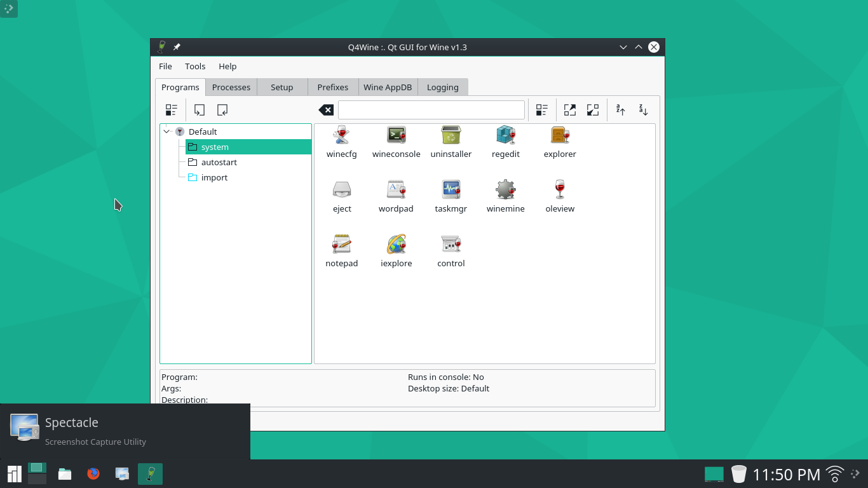Screen dimensions: 868x488
Task: Open the application launcher in taskbar
Action: point(14,474)
